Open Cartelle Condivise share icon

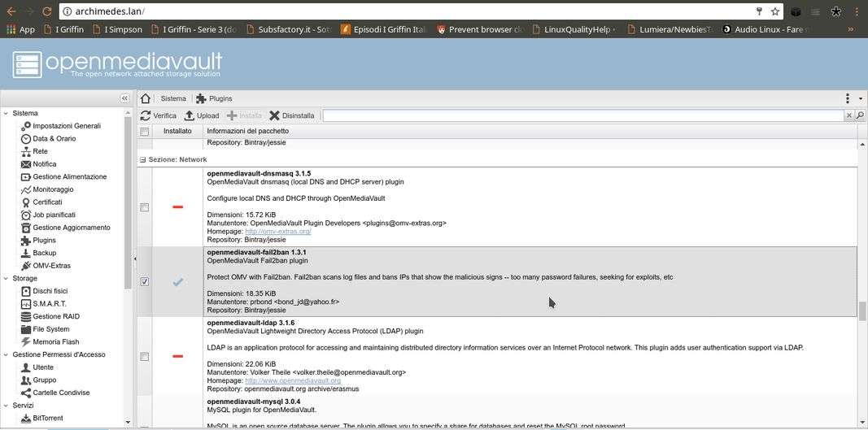(x=25, y=393)
